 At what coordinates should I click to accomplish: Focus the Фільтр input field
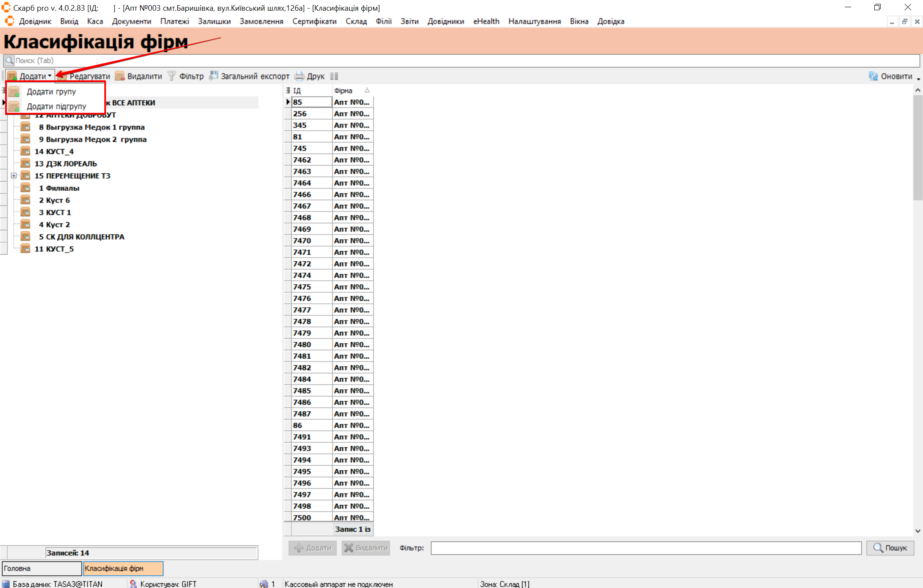pos(646,548)
